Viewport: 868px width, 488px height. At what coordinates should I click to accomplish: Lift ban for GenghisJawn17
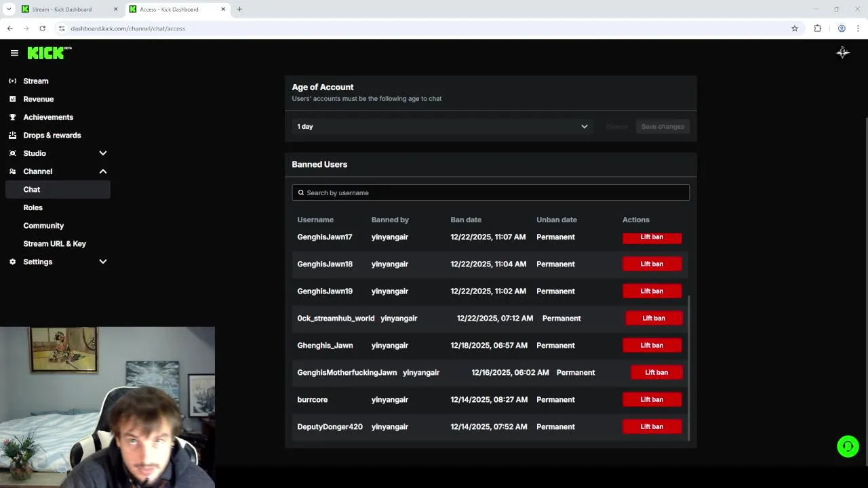coord(652,237)
